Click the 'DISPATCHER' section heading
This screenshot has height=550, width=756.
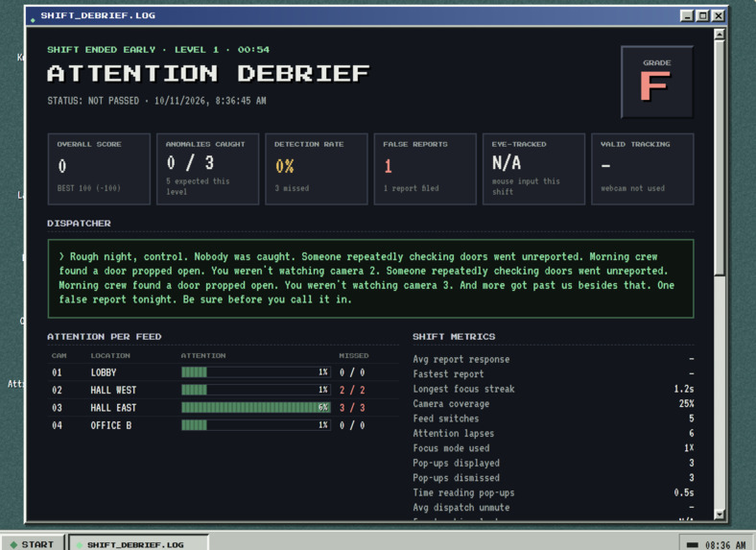click(79, 224)
